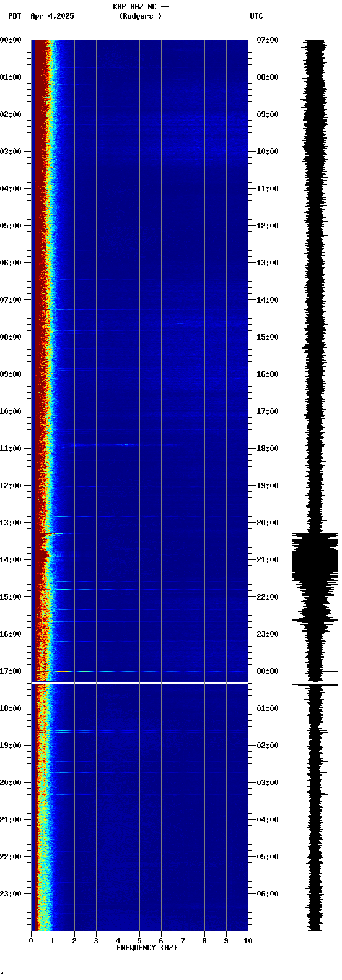Click the 07:00 PDT time label on left
Image resolution: width=342 pixels, height=980 pixels.
click(11, 300)
